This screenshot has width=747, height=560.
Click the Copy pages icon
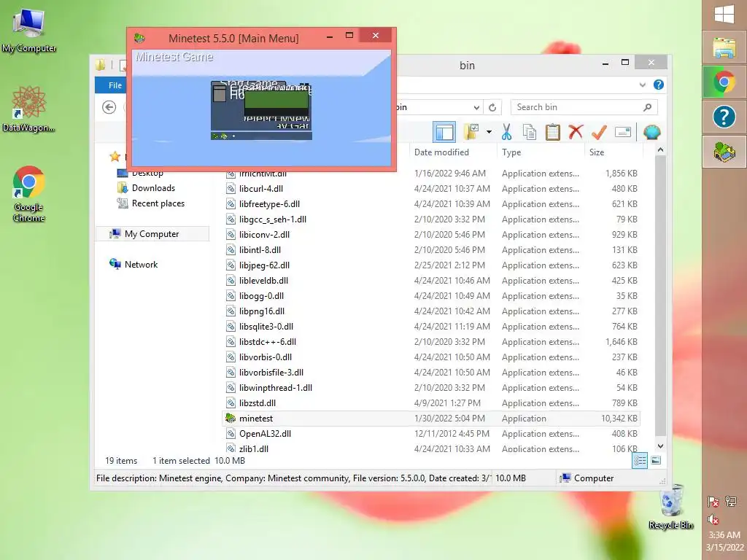[x=530, y=132]
